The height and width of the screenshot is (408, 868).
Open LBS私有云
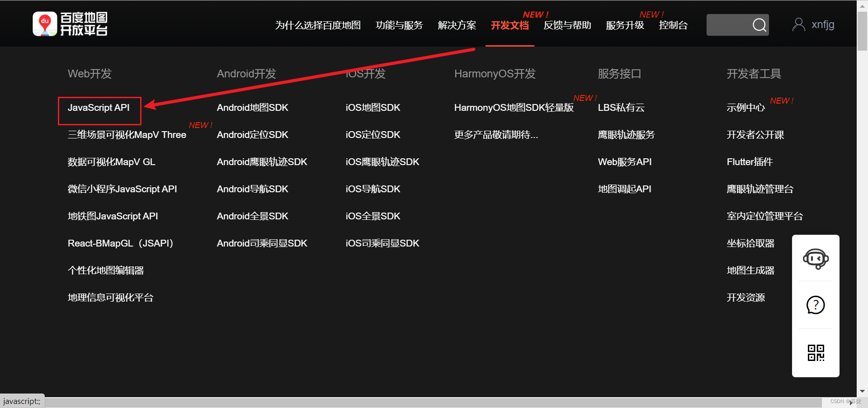tap(621, 108)
